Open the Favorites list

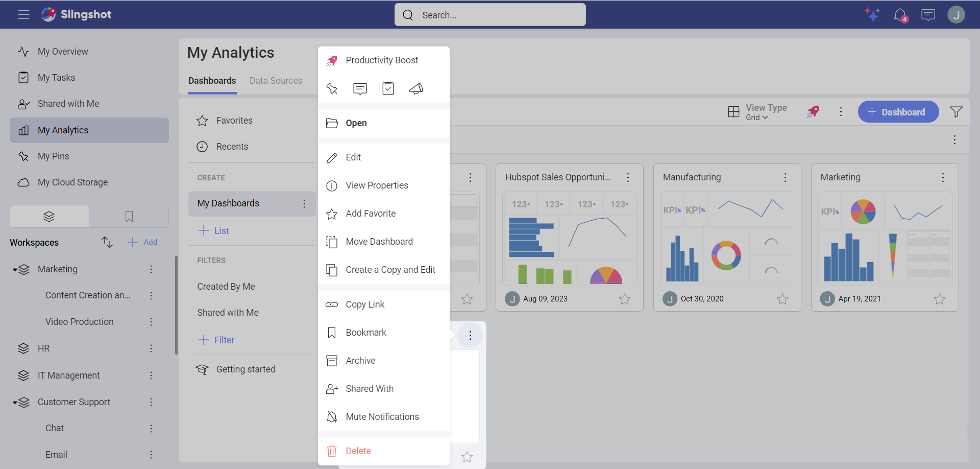point(252,121)
